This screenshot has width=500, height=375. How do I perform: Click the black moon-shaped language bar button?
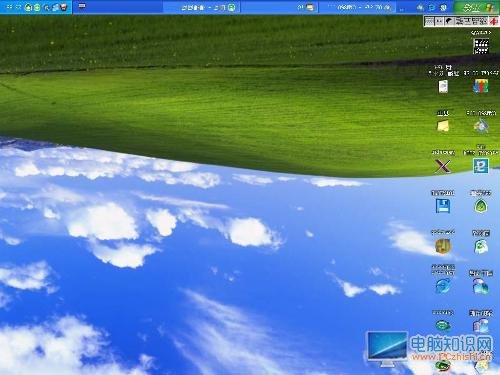point(449,21)
